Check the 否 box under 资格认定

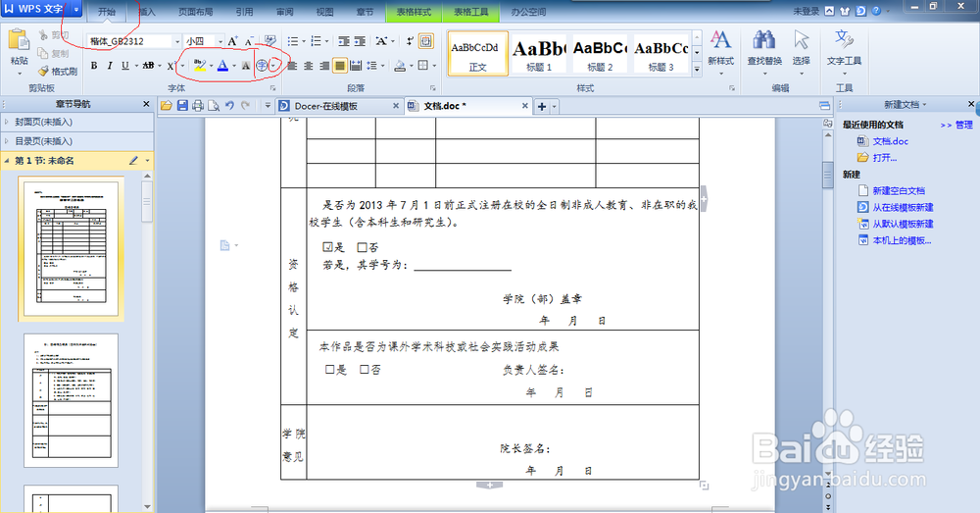click(x=362, y=248)
